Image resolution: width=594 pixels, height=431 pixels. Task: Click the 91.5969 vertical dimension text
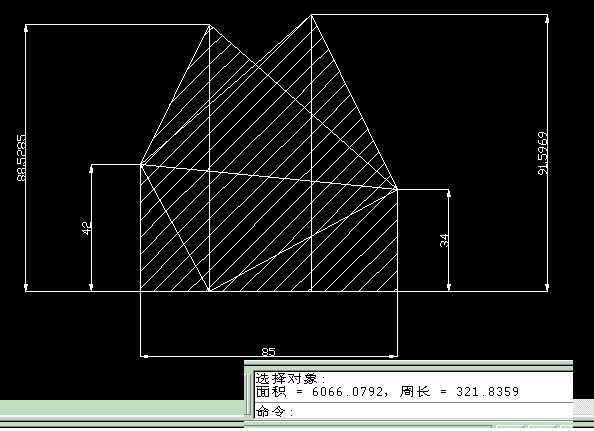[543, 153]
